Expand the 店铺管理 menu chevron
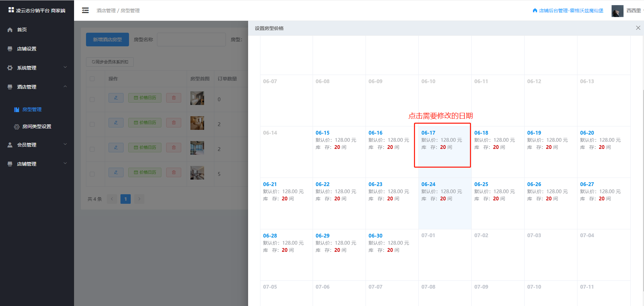The height and width of the screenshot is (306, 644). [x=65, y=164]
